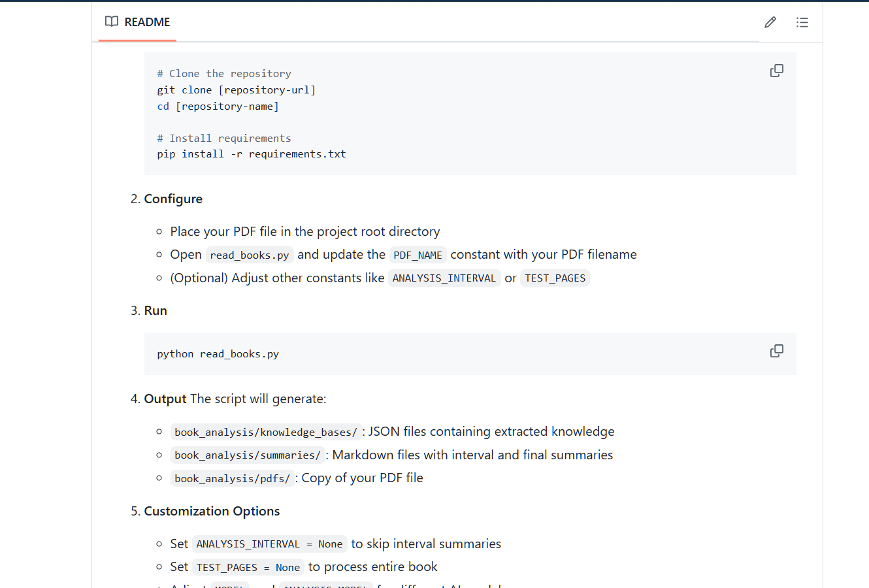Click 'book_analysis/knowledge_bases/' code text
The image size is (869, 588).
(266, 433)
